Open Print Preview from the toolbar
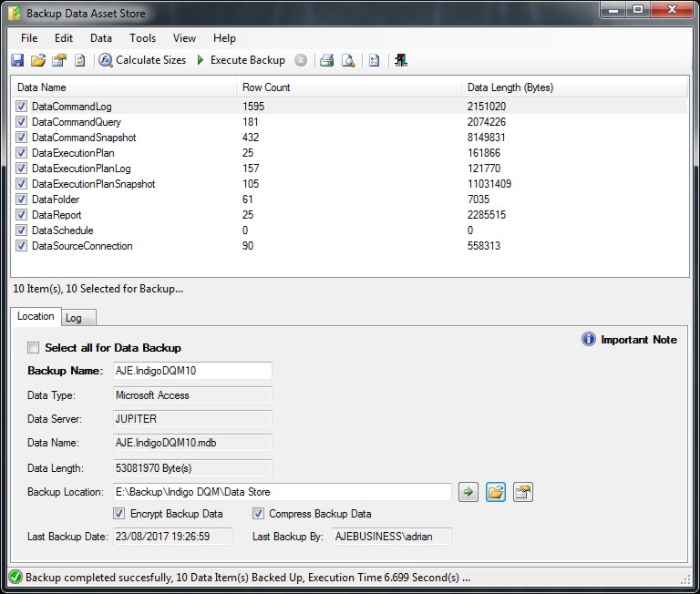 tap(347, 60)
